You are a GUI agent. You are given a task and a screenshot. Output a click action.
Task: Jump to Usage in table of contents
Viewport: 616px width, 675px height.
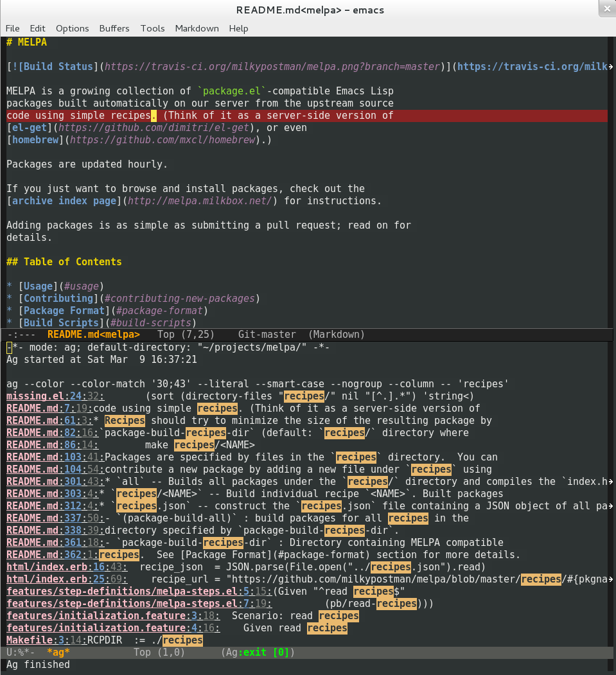(38, 286)
